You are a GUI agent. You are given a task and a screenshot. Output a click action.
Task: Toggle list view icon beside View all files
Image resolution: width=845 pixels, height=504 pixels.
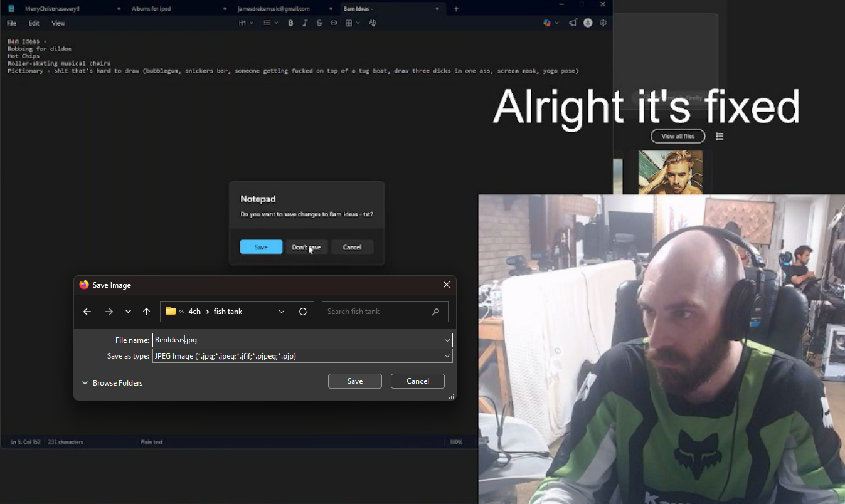click(720, 136)
